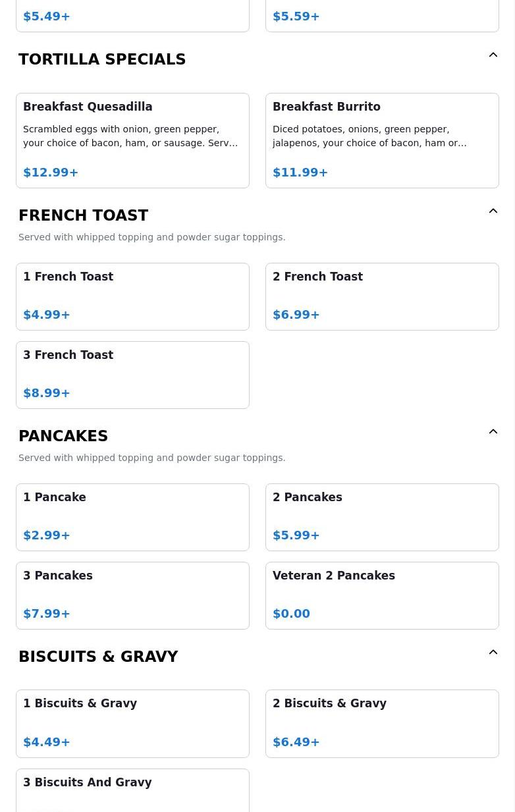Select the 1 Biscuits & Gravy item
The height and width of the screenshot is (812, 515).
click(132, 723)
